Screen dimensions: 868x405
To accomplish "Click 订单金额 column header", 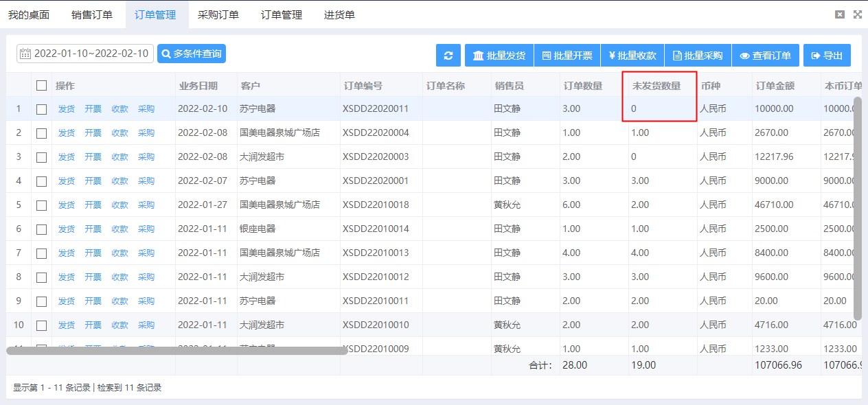I will tap(786, 86).
